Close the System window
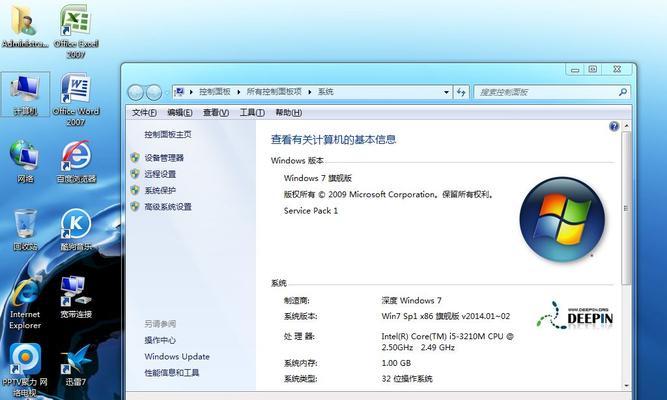The width and height of the screenshot is (667, 400). [x=617, y=69]
